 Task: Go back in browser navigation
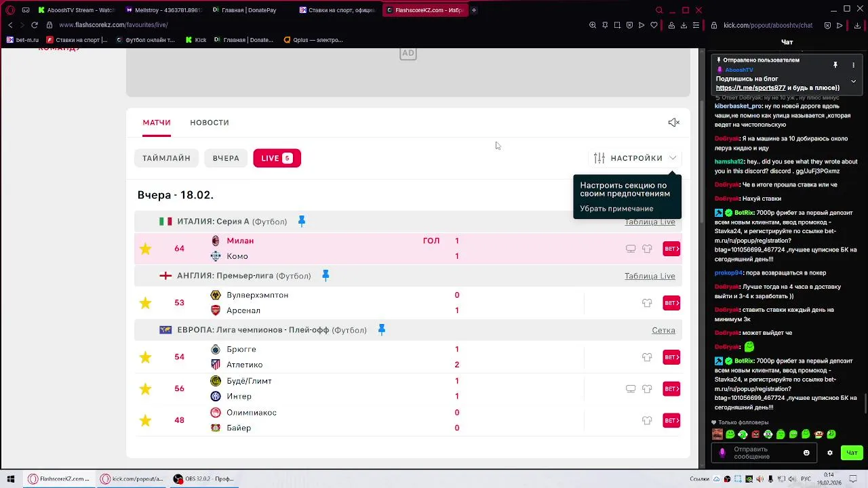[x=9, y=25]
